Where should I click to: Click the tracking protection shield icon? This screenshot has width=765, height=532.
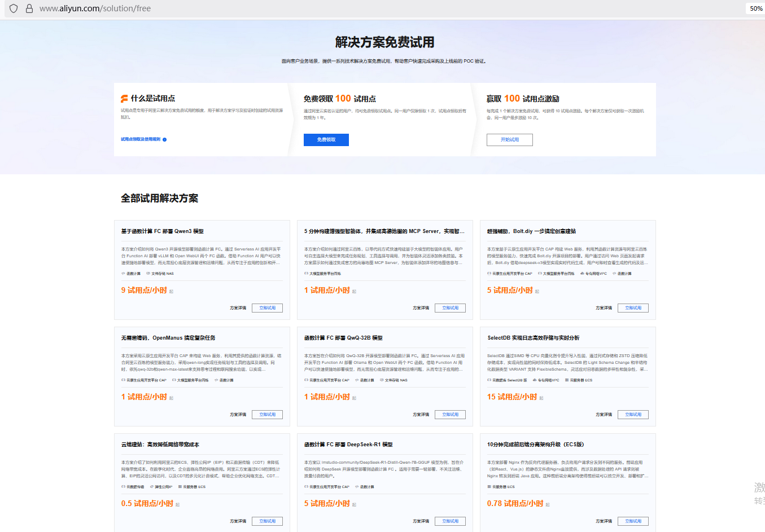14,8
